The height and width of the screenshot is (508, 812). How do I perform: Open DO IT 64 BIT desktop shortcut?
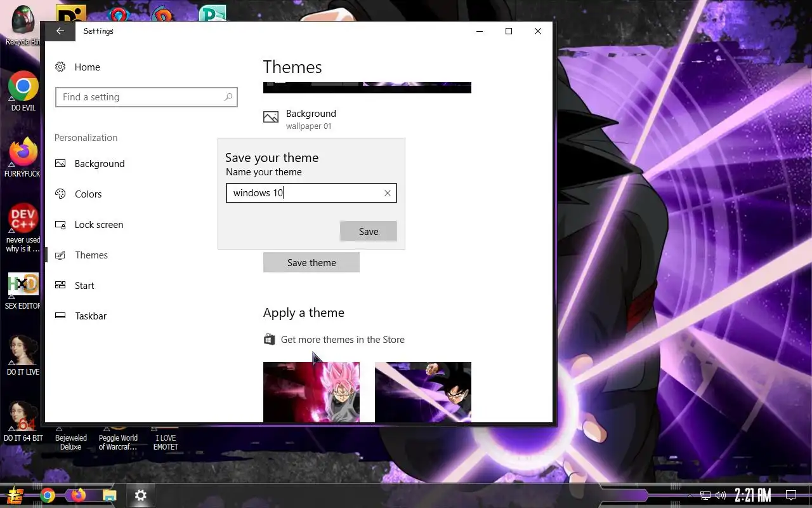23,422
